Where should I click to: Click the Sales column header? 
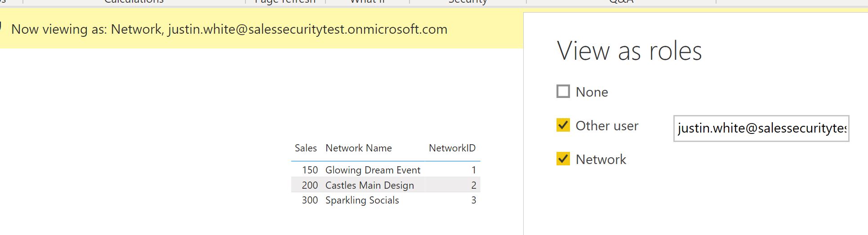[306, 148]
